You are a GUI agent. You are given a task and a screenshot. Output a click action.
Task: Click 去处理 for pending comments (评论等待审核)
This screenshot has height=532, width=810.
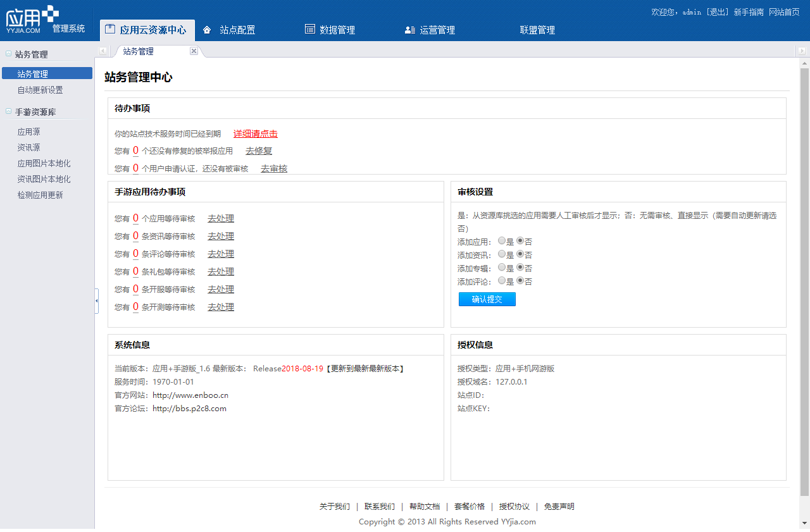[221, 254]
